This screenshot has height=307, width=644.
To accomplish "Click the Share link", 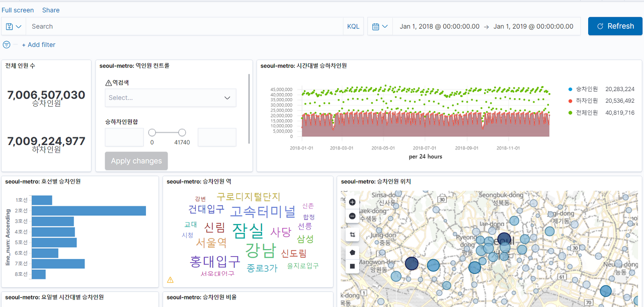I will point(51,10).
